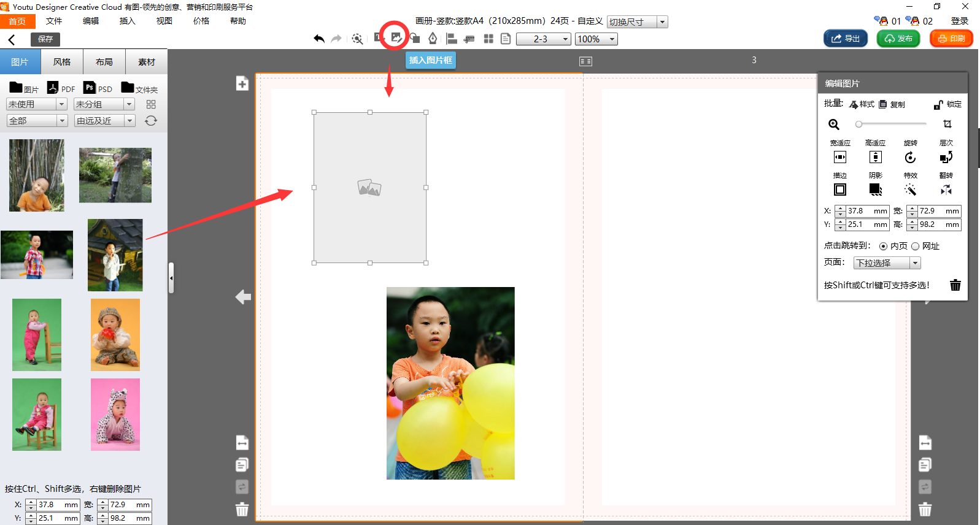Adjust the image zoom slider handle
This screenshot has height=525, width=980.
(859, 125)
